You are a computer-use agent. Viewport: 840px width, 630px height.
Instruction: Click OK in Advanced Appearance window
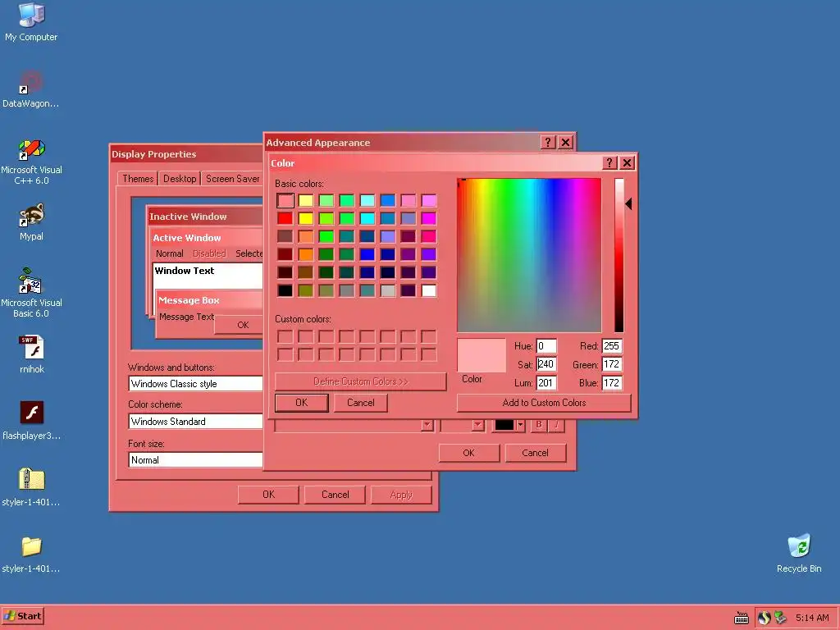[x=468, y=453]
